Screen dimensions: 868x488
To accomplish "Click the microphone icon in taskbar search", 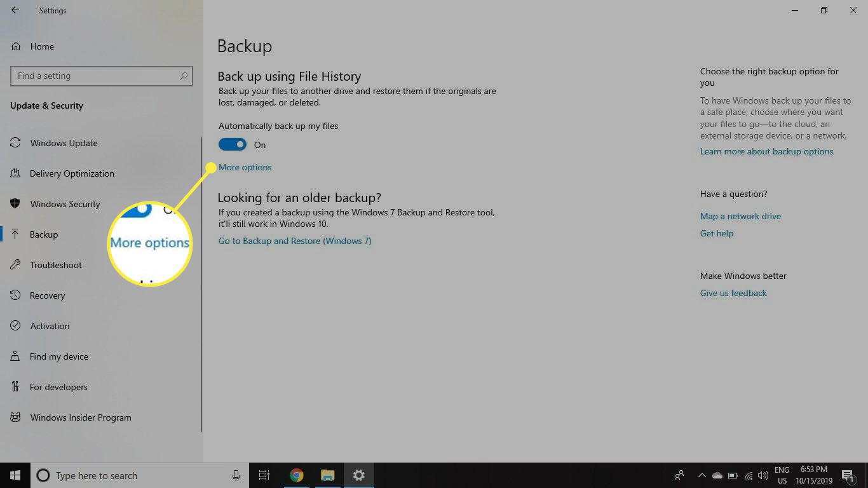I will (x=236, y=475).
